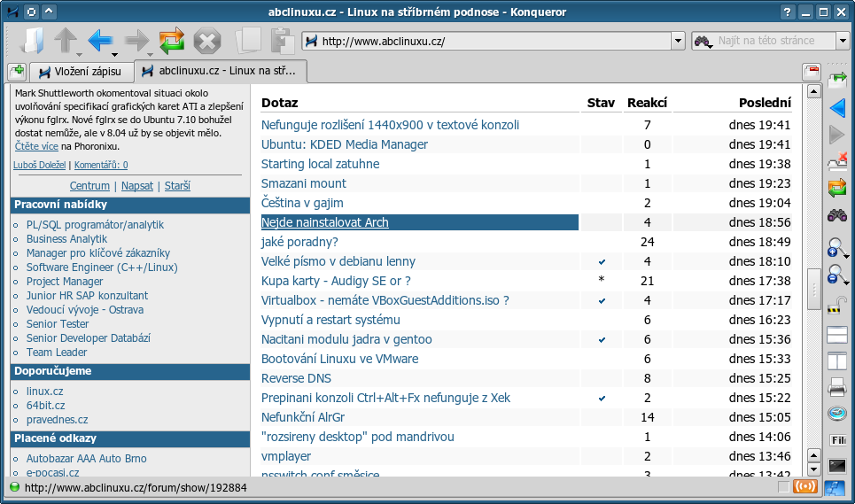Screen dimensions: 855x504
Task: Go to next tab with gray triangle
Action: [x=837, y=134]
